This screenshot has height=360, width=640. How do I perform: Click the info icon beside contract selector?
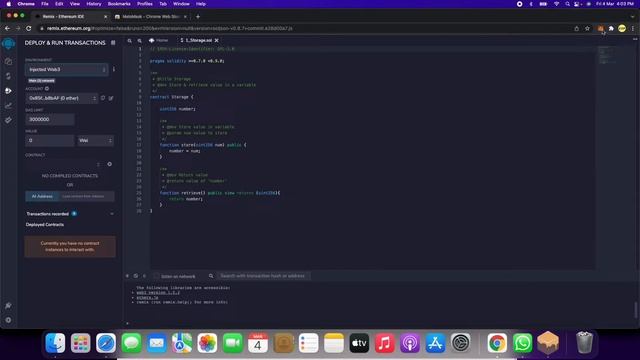pos(109,164)
